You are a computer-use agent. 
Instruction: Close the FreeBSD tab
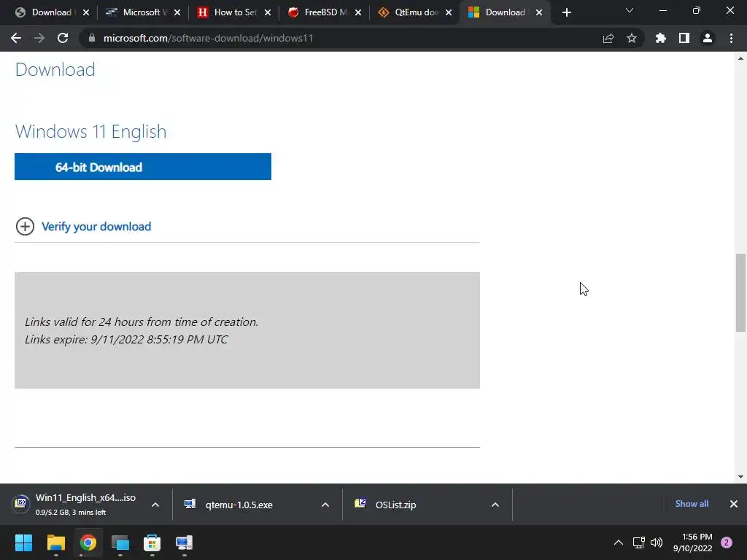(x=357, y=12)
